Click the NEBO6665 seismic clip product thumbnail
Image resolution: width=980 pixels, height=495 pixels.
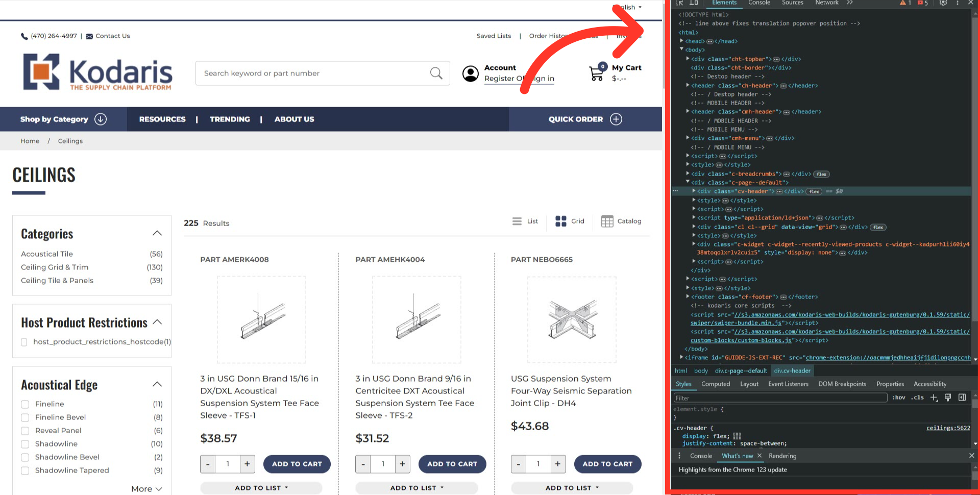tap(572, 320)
